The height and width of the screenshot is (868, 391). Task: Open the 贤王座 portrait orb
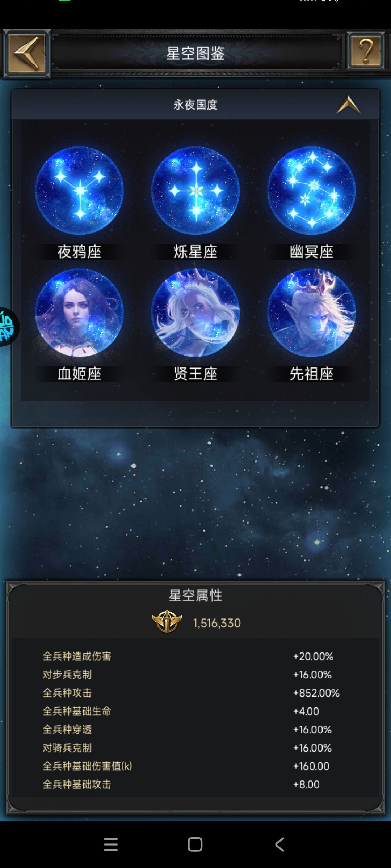click(x=195, y=312)
